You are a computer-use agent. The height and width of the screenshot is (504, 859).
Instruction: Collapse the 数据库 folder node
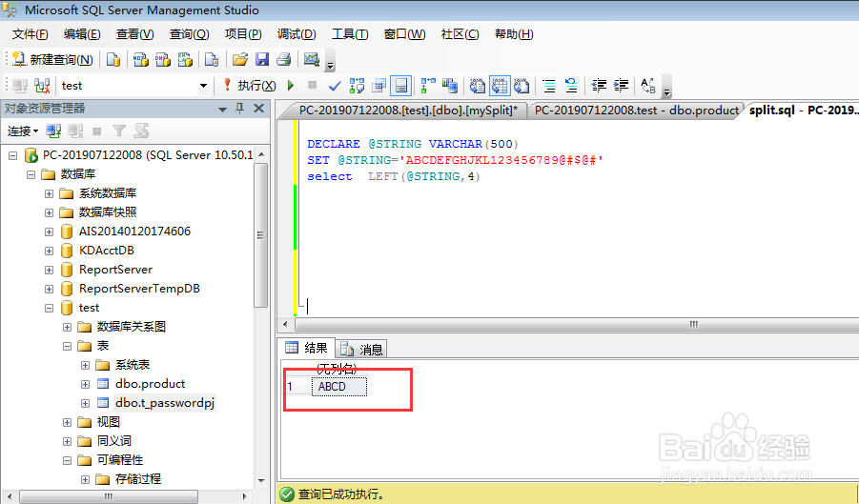(x=31, y=174)
